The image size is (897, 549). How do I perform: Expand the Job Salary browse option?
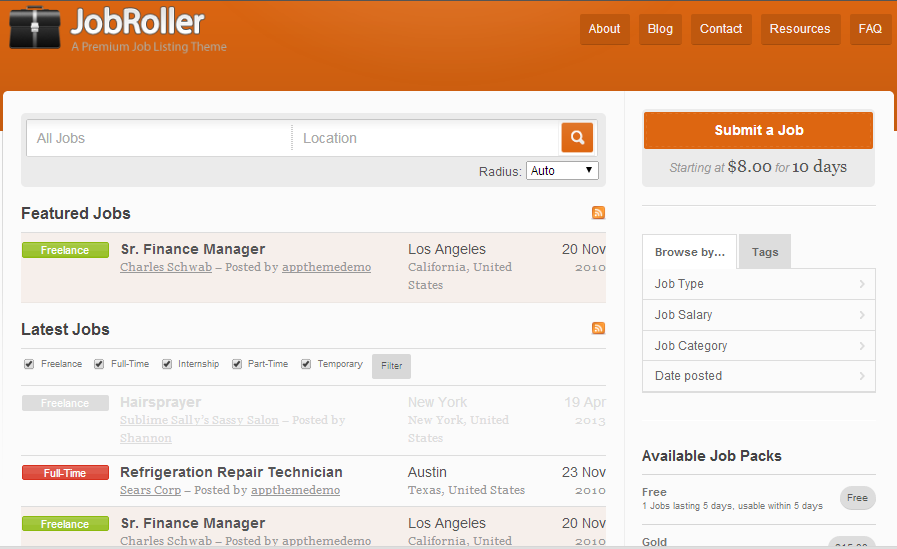(759, 315)
